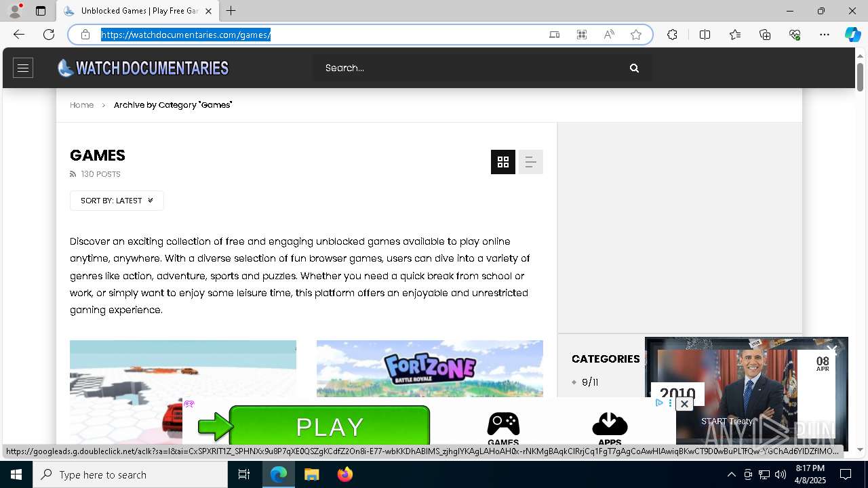Open the Sort By: Latest dropdown
The image size is (868, 488).
tap(117, 201)
